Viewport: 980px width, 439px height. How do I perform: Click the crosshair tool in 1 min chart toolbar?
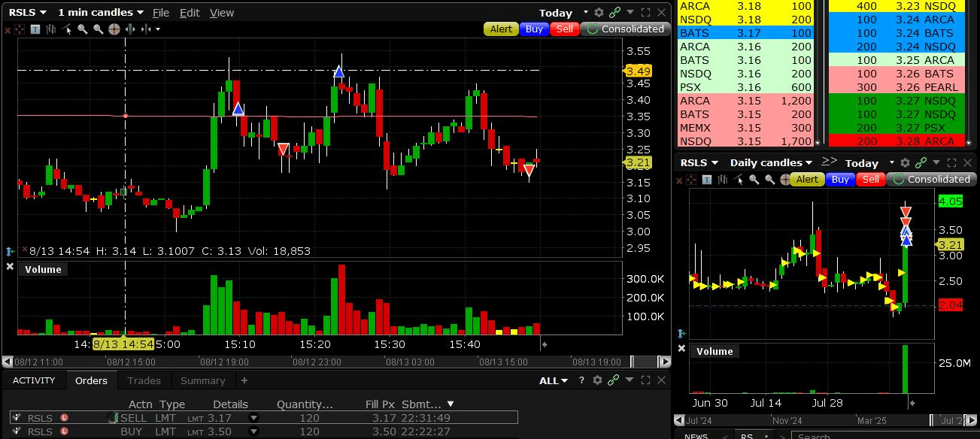(x=114, y=29)
